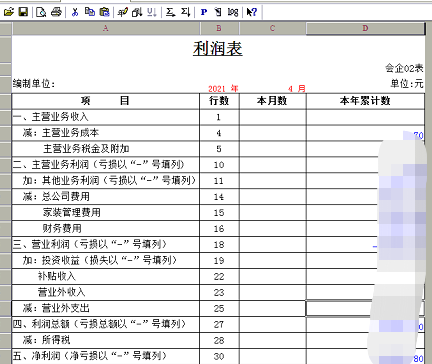The height and width of the screenshot is (364, 432).
Task: Click the Copy icon
Action: (x=90, y=12)
